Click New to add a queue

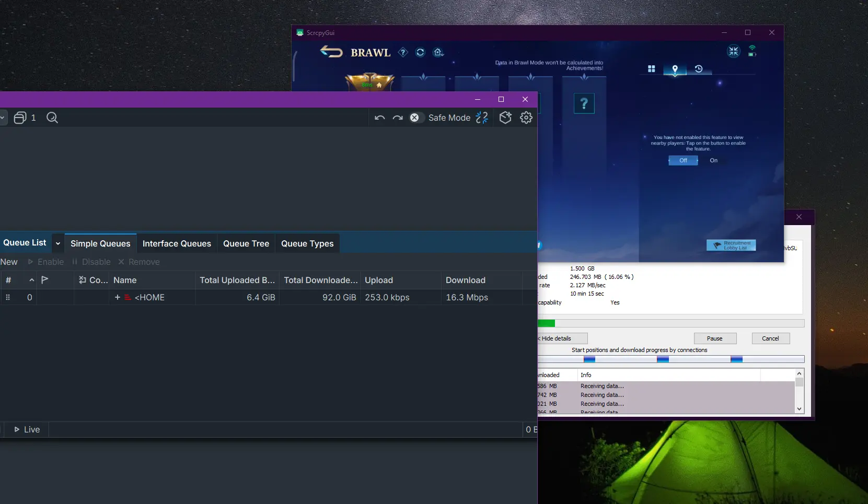pyautogui.click(x=9, y=262)
